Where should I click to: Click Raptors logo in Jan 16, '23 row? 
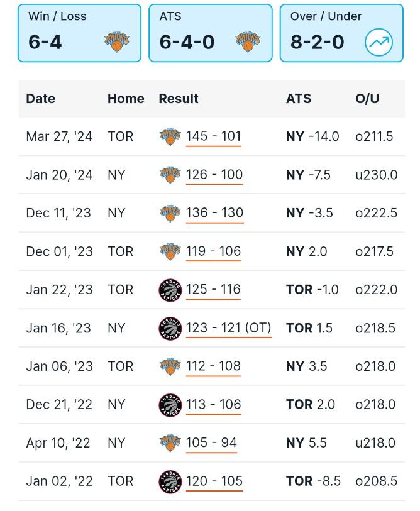170,328
